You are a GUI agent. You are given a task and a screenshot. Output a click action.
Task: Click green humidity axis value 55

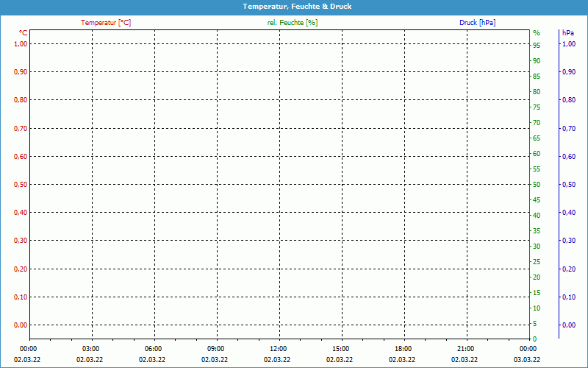(537, 169)
